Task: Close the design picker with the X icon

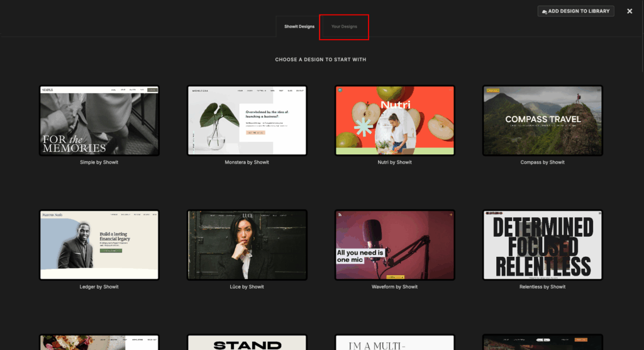Action: click(630, 11)
